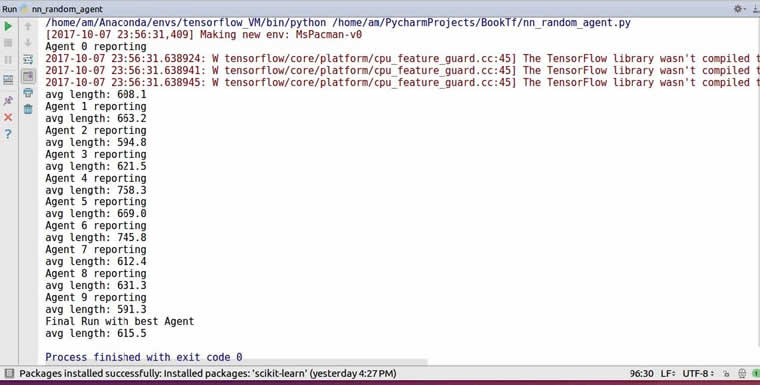Click the 'avg length: 608.1' line
This screenshot has width=760, height=385.
point(95,95)
